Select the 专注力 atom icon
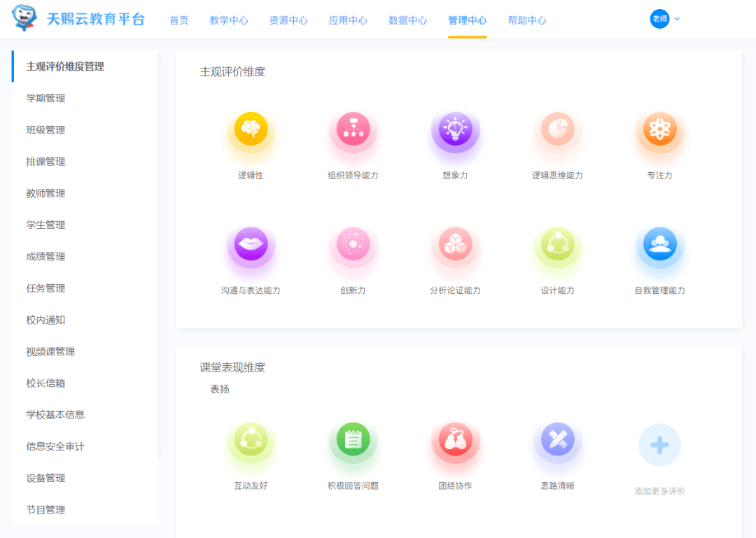The height and width of the screenshot is (538, 756). pos(659,129)
